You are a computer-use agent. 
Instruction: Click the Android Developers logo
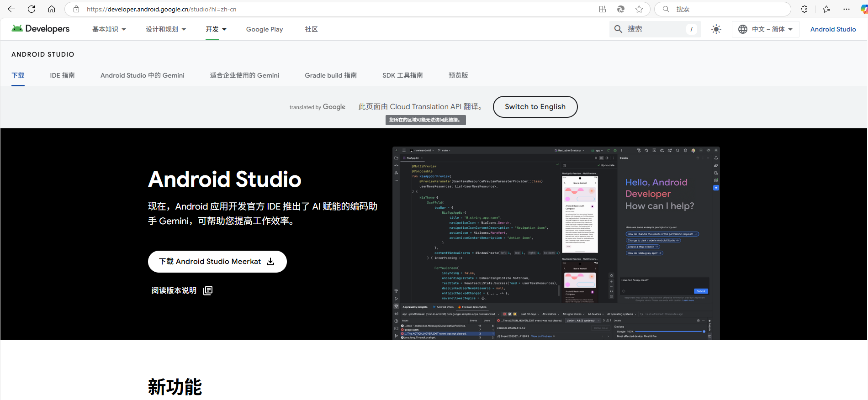pyautogui.click(x=41, y=29)
